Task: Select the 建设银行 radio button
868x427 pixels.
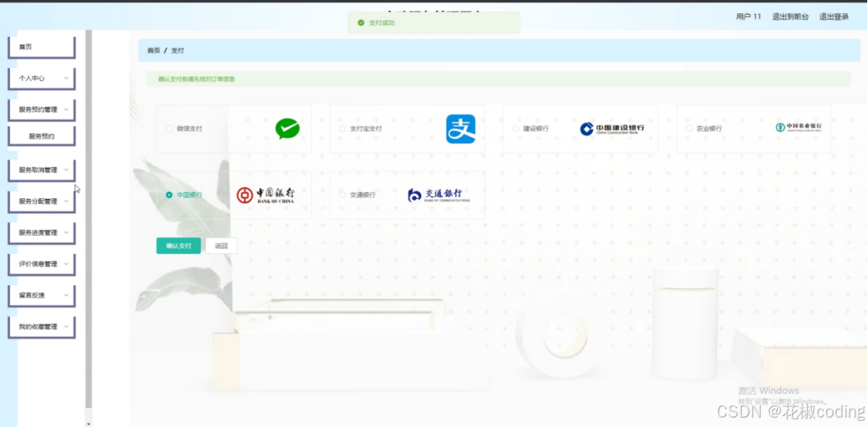Action: tap(515, 128)
